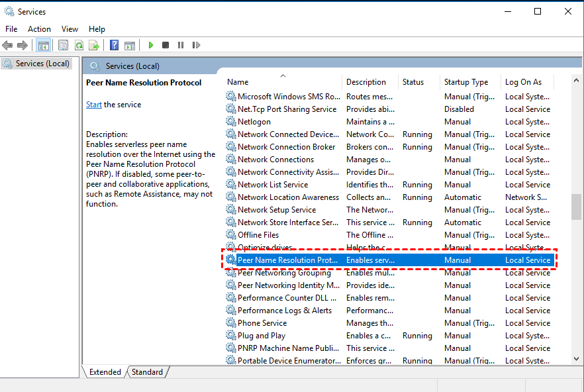Switch to the Standard tab
Viewport: 584px width, 392px height.
(x=147, y=372)
